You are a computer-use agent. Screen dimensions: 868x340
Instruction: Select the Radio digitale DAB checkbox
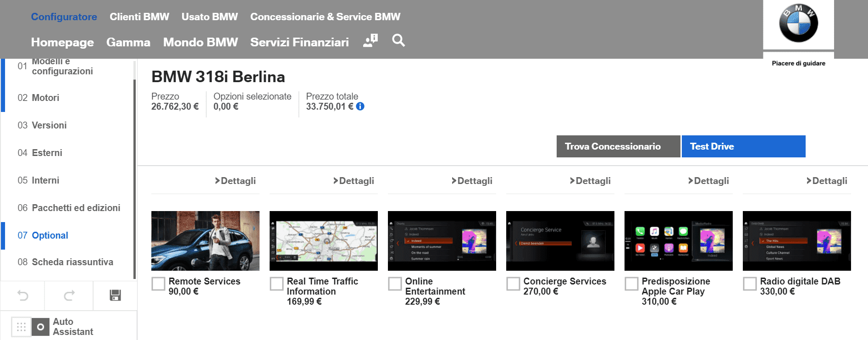(750, 284)
